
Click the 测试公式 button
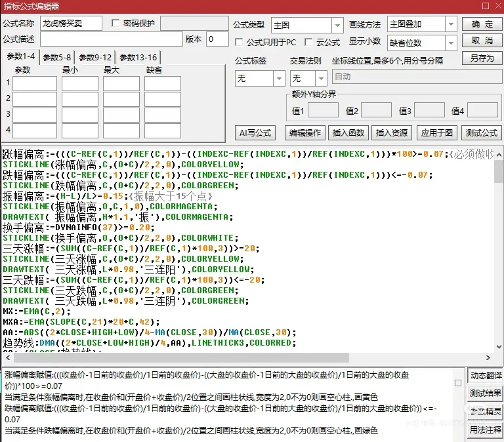pyautogui.click(x=482, y=132)
